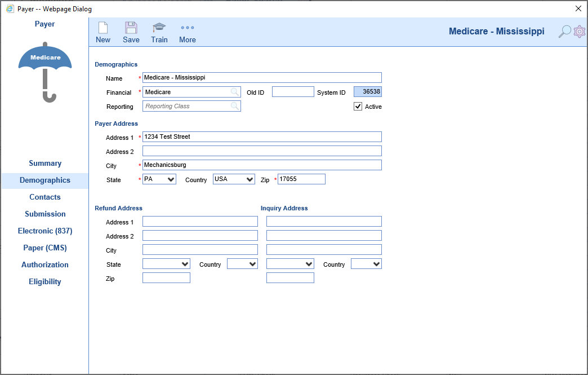
Task: Click the Medicare - Mississippi header title
Action: click(x=497, y=31)
